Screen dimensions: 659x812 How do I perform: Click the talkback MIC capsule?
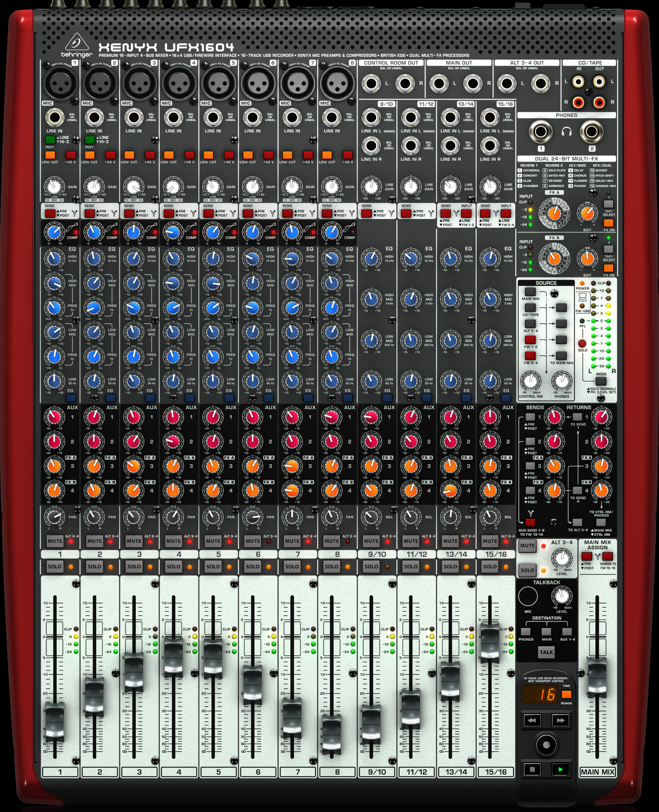tap(528, 597)
